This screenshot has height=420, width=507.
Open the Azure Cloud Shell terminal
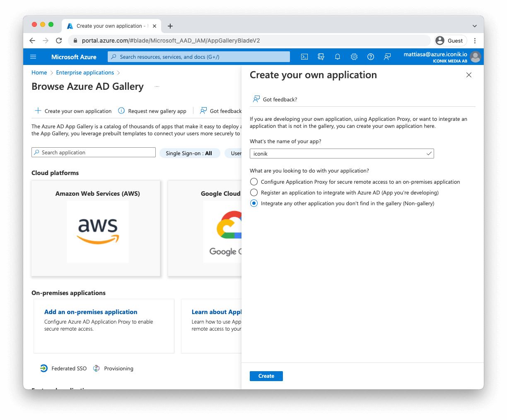(304, 57)
